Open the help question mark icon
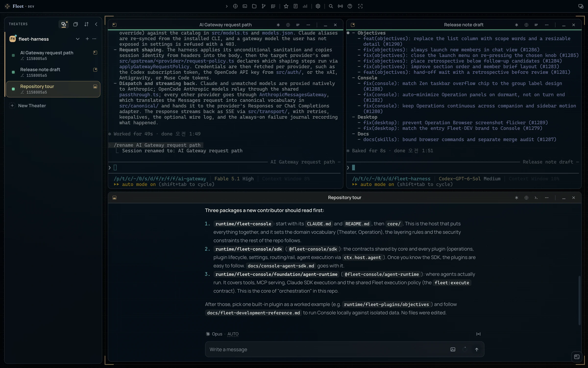The width and height of the screenshot is (588, 368). pyautogui.click(x=350, y=6)
